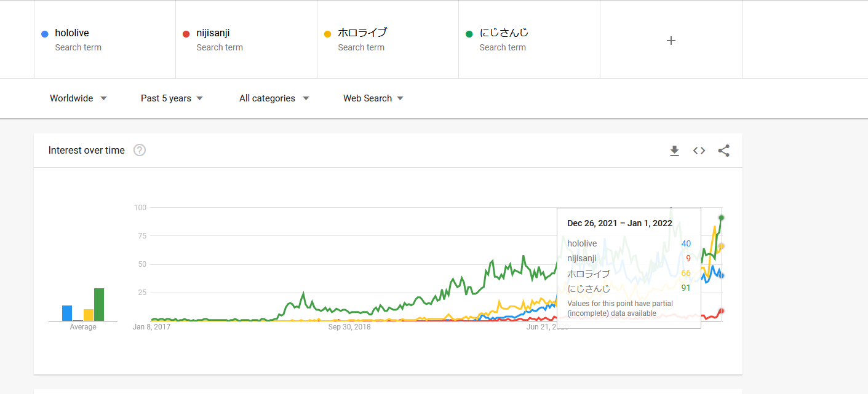Click the Interest over time heading
The image size is (868, 394).
point(87,150)
